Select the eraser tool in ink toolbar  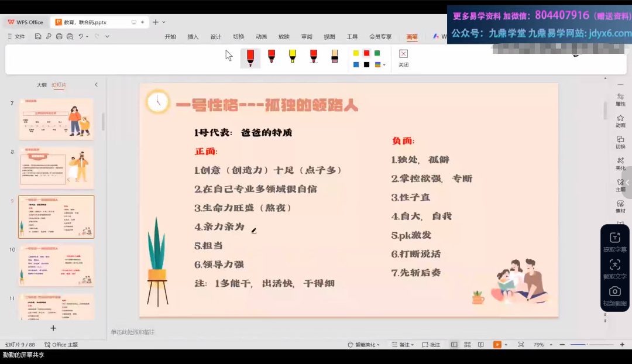click(x=335, y=57)
